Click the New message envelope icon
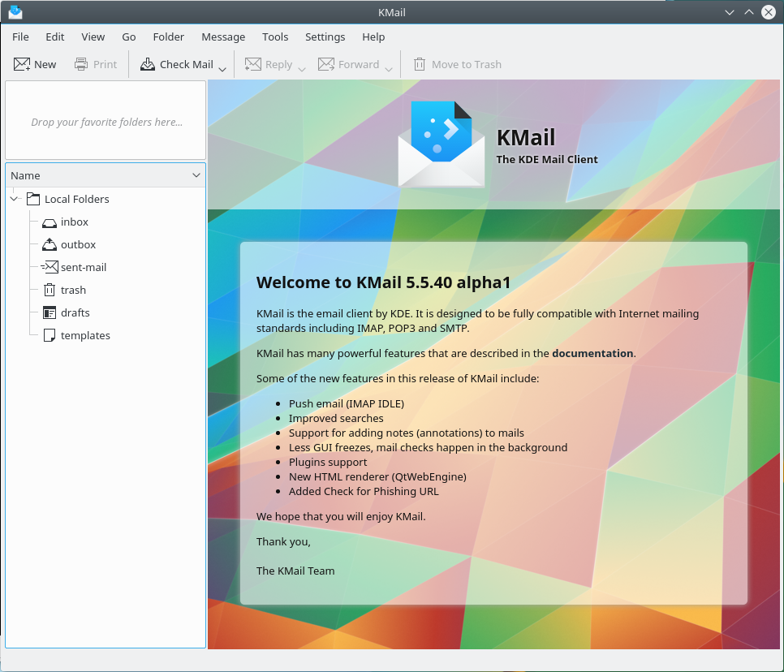Image resolution: width=784 pixels, height=672 pixels. 22,64
